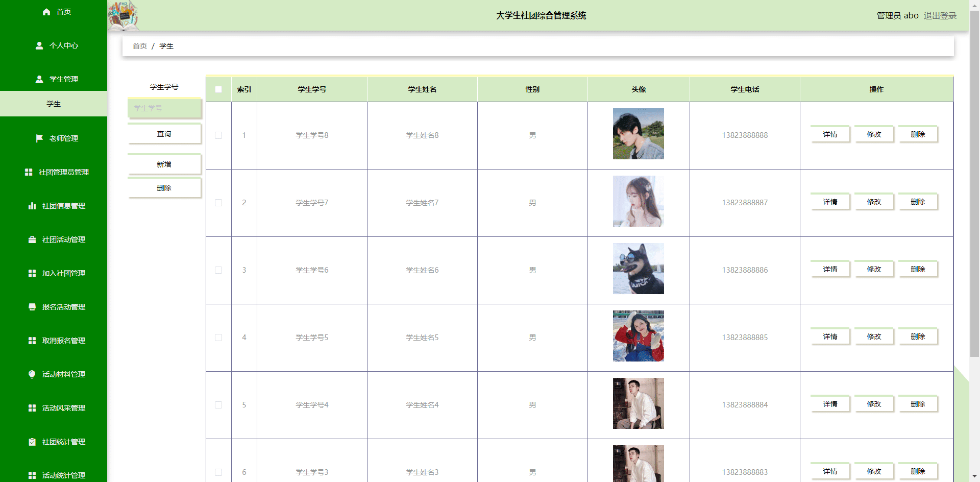This screenshot has height=482, width=980.
Task: Click the bar chart icon beside 社团信息管理
Action: (32, 206)
